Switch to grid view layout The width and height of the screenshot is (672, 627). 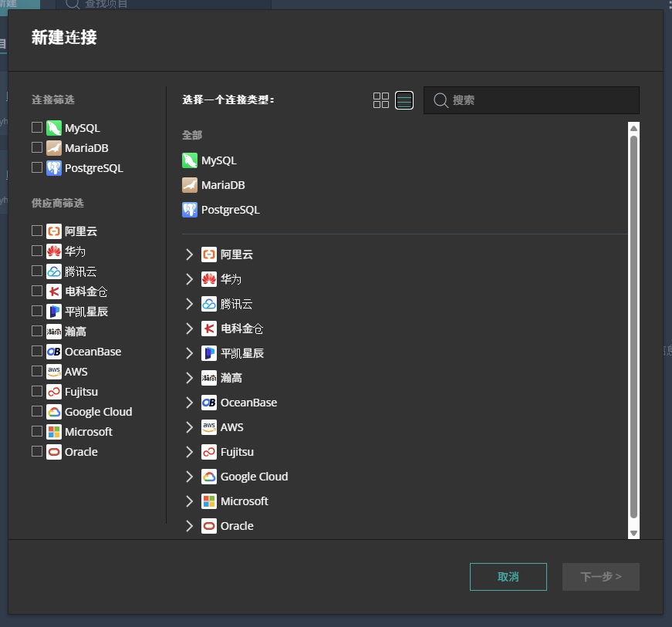pos(380,99)
